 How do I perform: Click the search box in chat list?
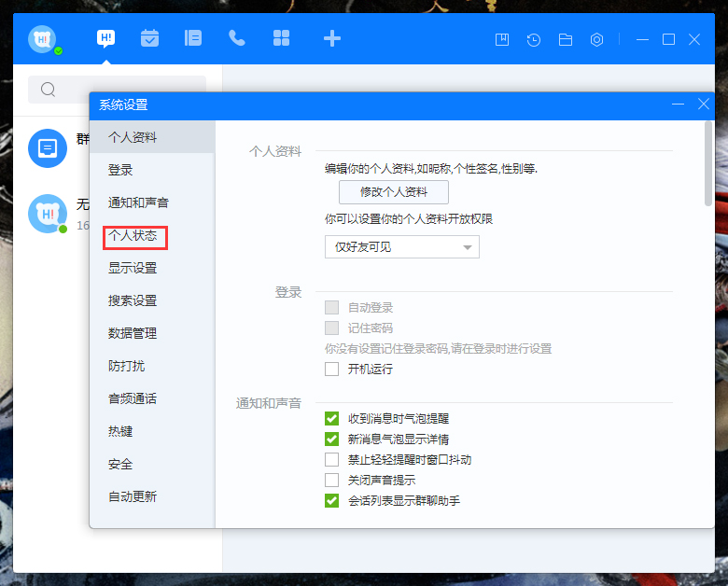119,90
